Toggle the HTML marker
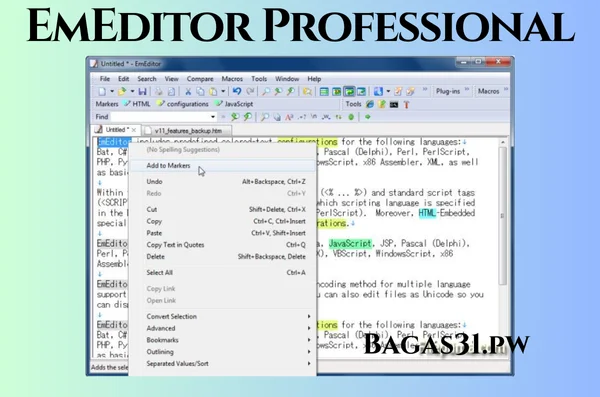This screenshot has width=600, height=397. [137, 104]
